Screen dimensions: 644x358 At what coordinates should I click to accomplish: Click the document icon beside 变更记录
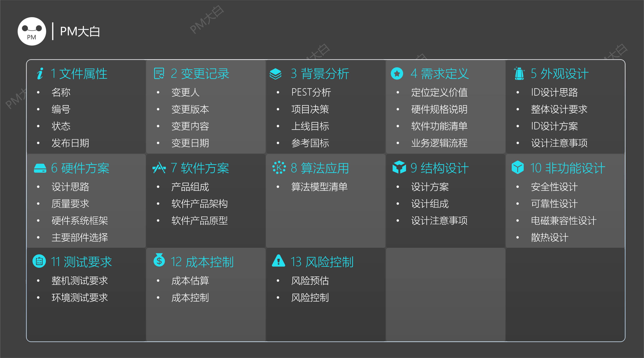click(x=159, y=73)
